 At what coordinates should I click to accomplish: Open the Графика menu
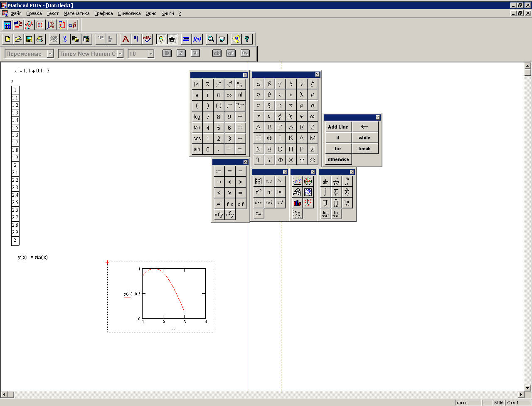[103, 13]
